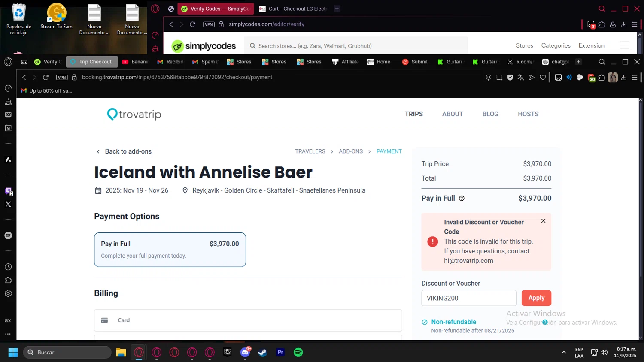644x362 pixels.
Task: Open GX Cleaner in the Opera sidebar
Action: tap(8, 102)
